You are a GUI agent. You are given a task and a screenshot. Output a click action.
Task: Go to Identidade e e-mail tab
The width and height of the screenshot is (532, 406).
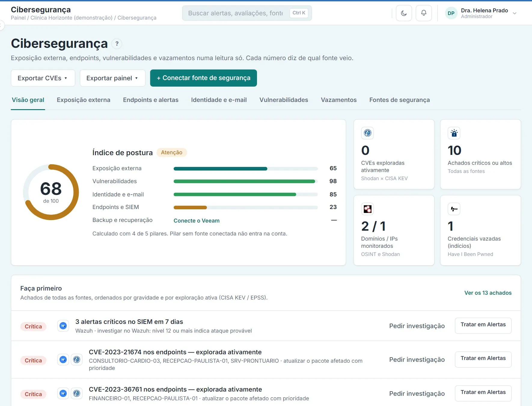click(219, 100)
